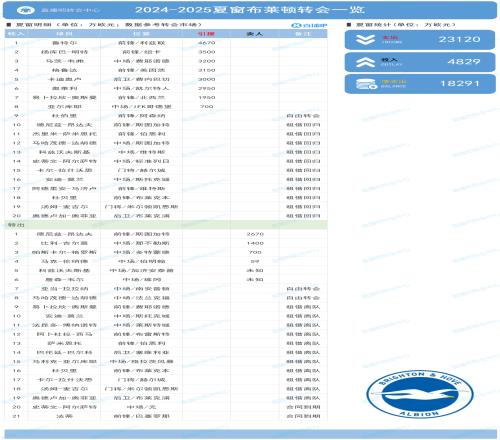Click the red 引援 column header

(x=206, y=34)
